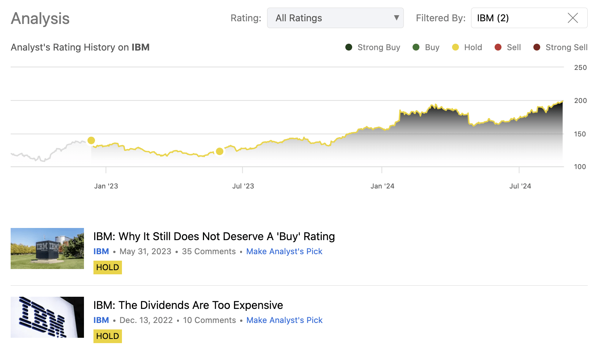Click the Strong Sell legend dot
The height and width of the screenshot is (364, 601).
[537, 47]
